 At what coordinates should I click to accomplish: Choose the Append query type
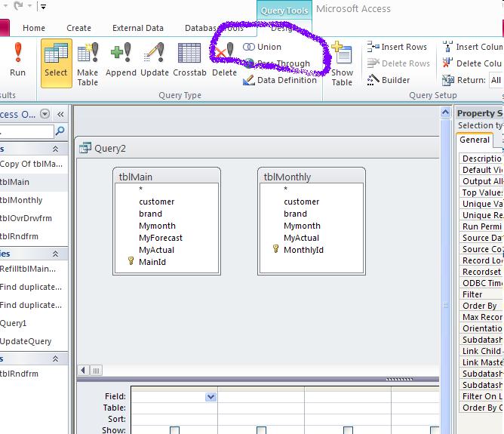pyautogui.click(x=121, y=60)
